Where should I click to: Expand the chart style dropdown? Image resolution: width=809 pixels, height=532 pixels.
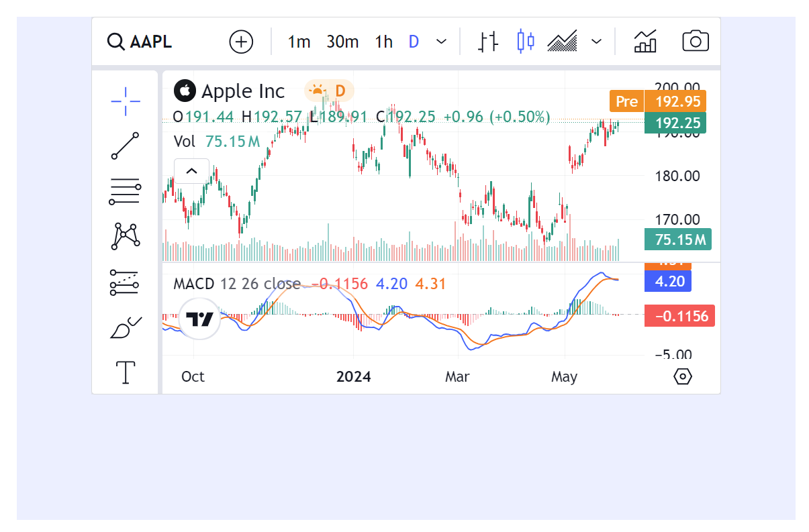click(x=596, y=42)
